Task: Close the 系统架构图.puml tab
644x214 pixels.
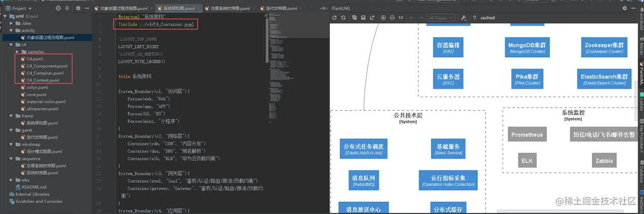Action: coord(199,8)
